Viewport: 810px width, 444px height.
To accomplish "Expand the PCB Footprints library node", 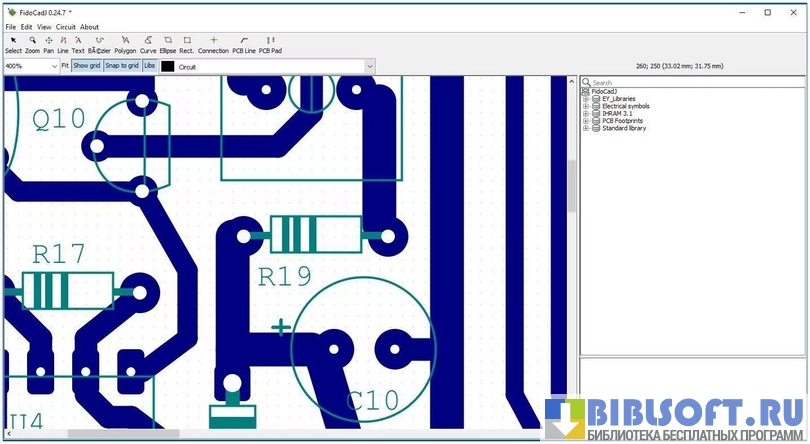I will click(x=586, y=121).
